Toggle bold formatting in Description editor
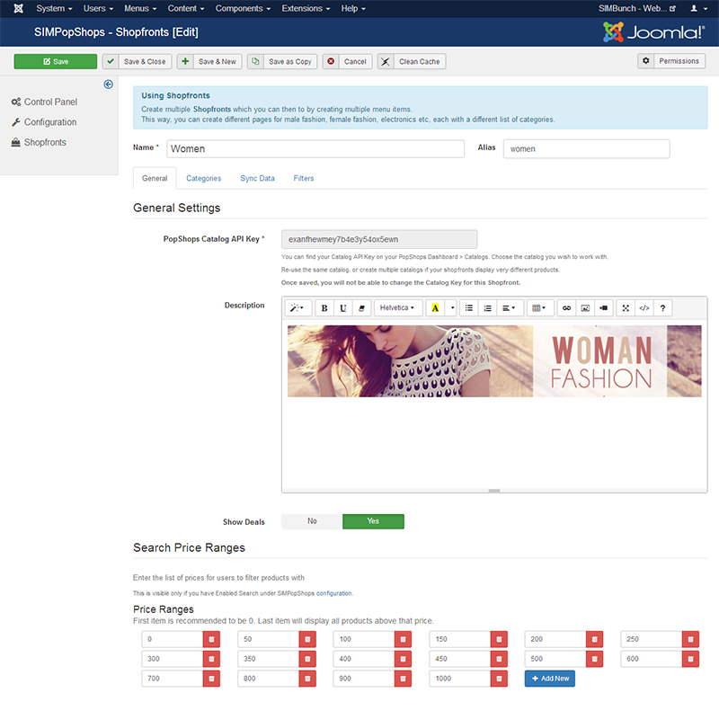 324,307
